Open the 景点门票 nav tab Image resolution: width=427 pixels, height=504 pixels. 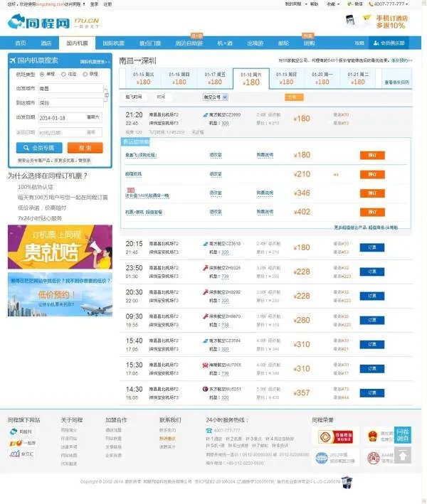tap(150, 43)
